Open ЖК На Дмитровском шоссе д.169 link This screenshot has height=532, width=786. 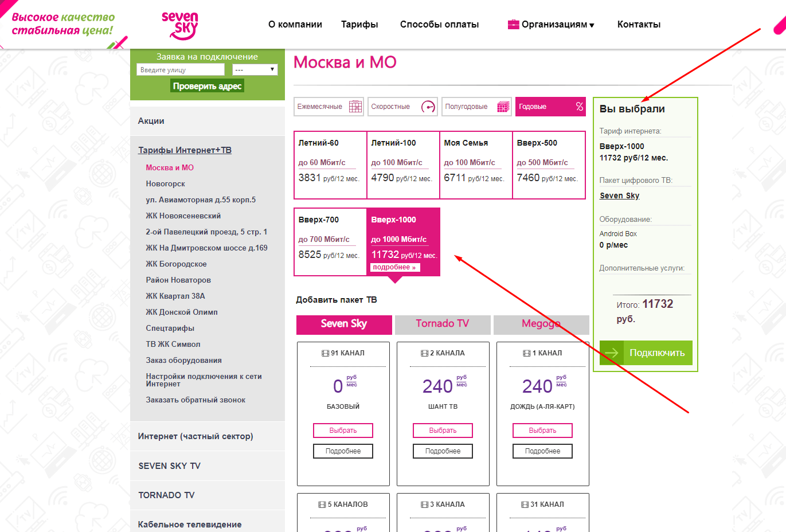[x=206, y=248]
